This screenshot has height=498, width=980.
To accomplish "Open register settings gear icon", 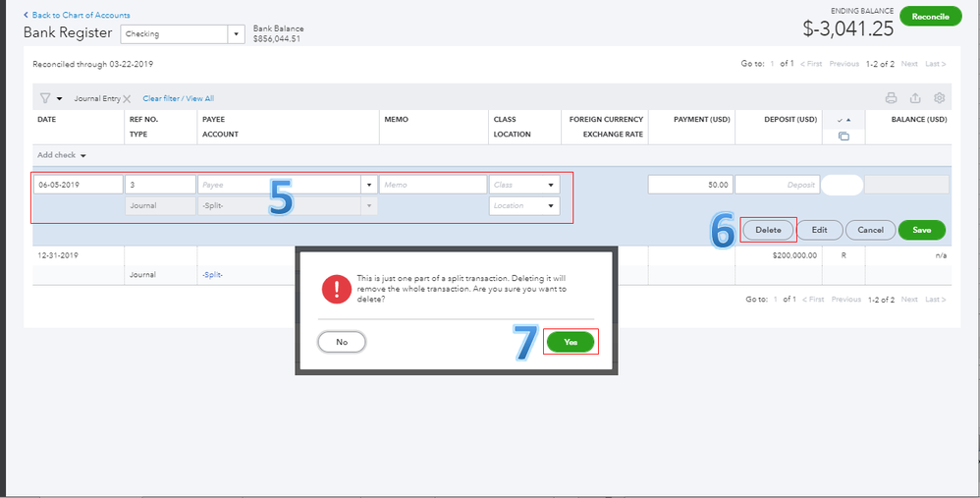I will [x=940, y=98].
